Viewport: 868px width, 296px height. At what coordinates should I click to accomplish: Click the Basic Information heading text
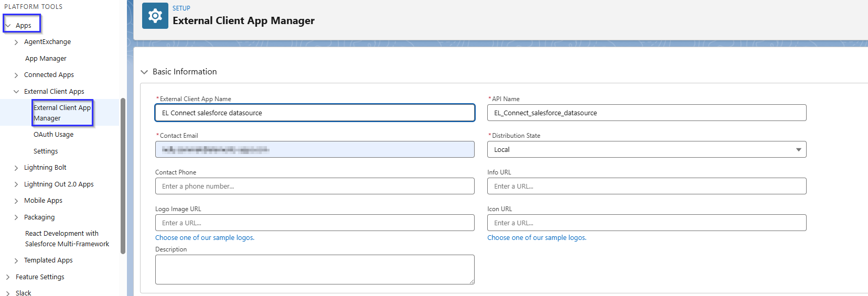[x=185, y=72]
